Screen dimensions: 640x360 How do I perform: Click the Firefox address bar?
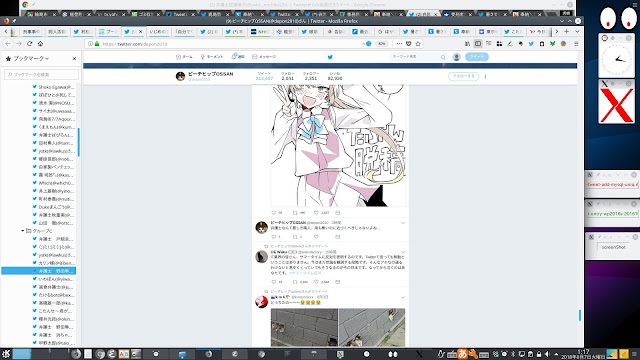(229, 44)
